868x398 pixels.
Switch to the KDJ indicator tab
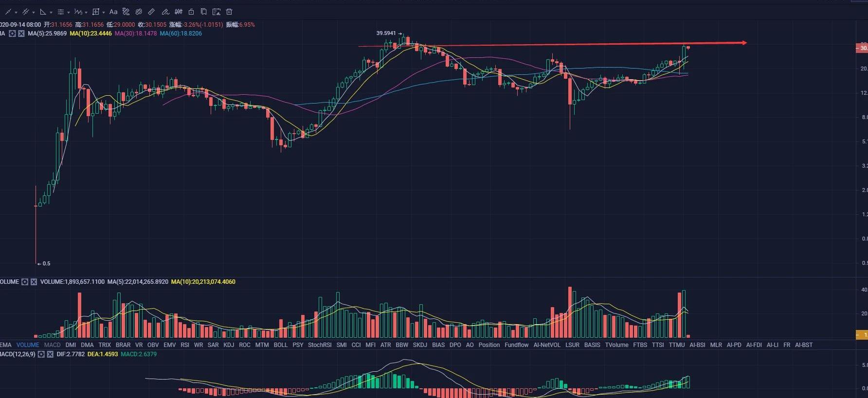[229, 345]
